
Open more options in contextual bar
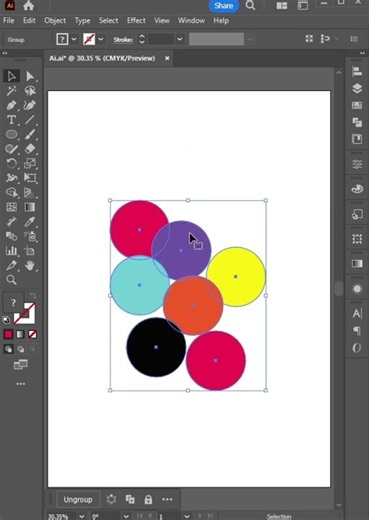tap(167, 499)
